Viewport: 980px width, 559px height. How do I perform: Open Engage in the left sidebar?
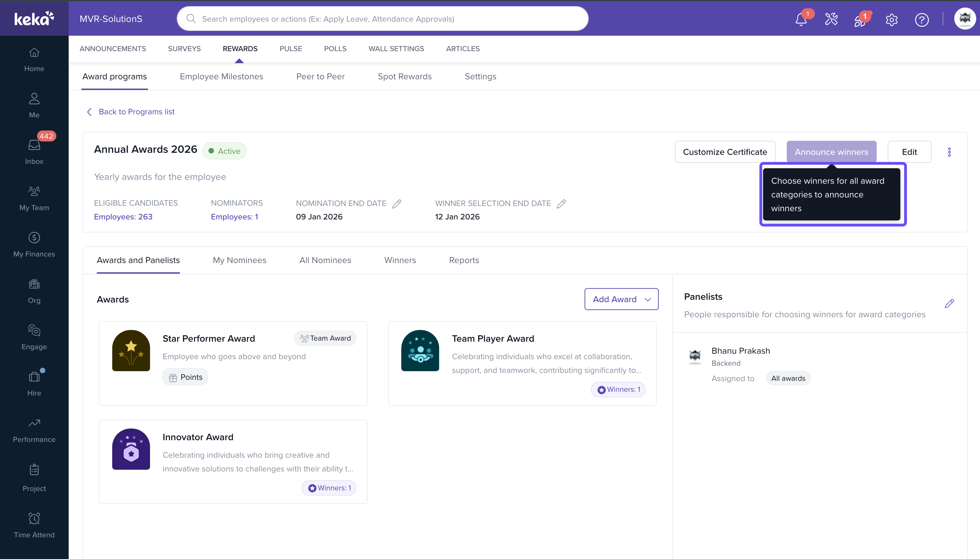point(34,337)
